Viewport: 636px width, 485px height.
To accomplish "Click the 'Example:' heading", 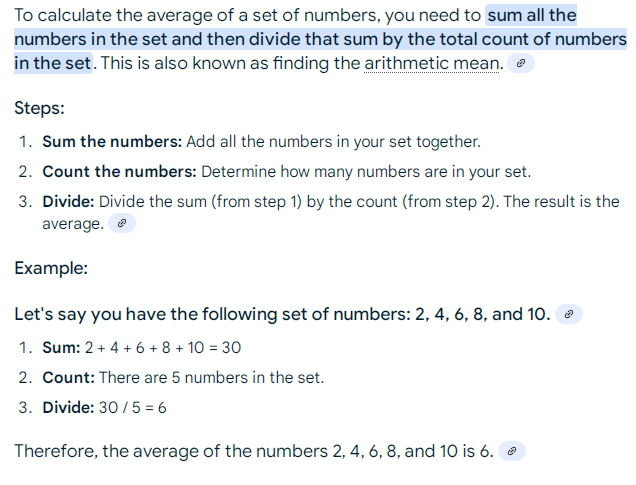I will [x=51, y=268].
